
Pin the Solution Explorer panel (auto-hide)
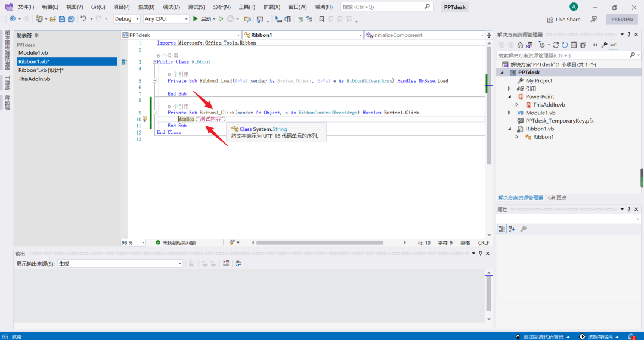(x=628, y=35)
